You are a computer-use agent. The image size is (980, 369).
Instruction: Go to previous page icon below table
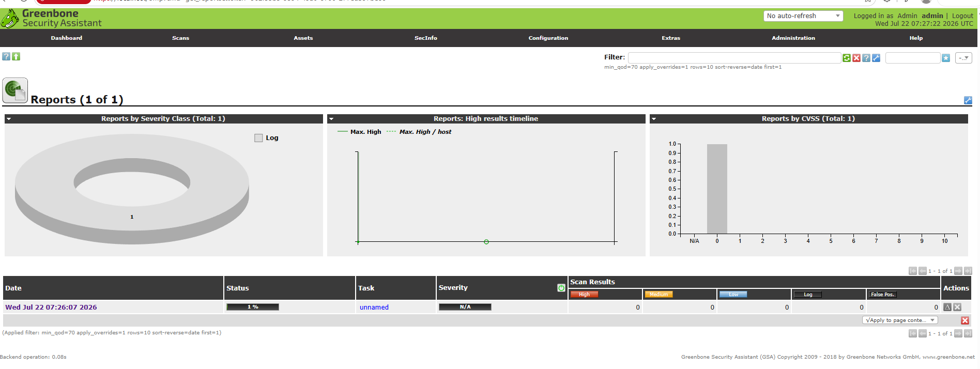tap(923, 333)
